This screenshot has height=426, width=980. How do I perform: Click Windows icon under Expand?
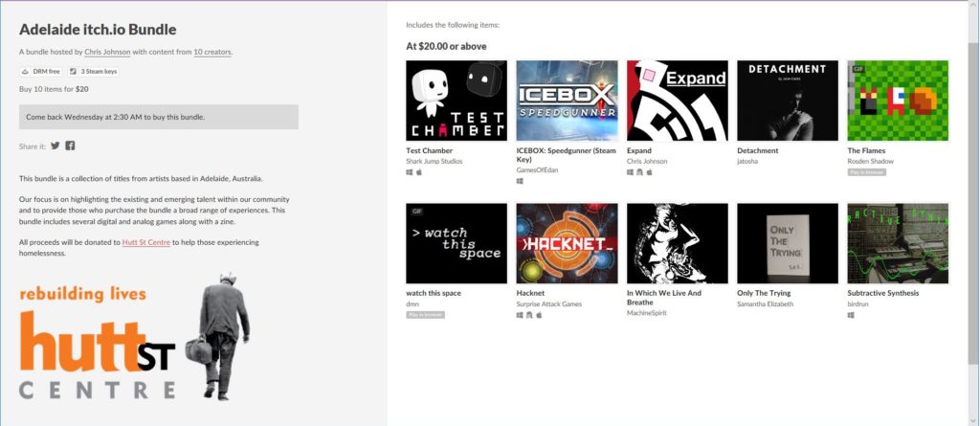pyautogui.click(x=630, y=172)
